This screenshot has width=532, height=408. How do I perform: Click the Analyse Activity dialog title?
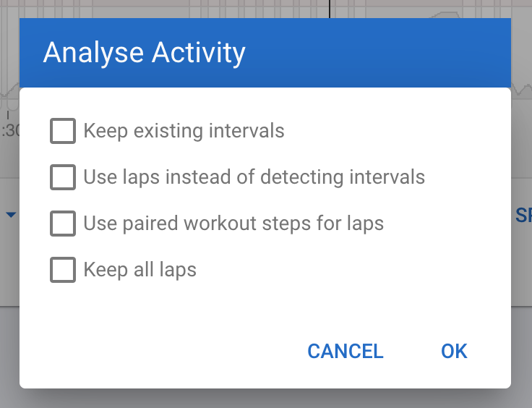coord(145,54)
